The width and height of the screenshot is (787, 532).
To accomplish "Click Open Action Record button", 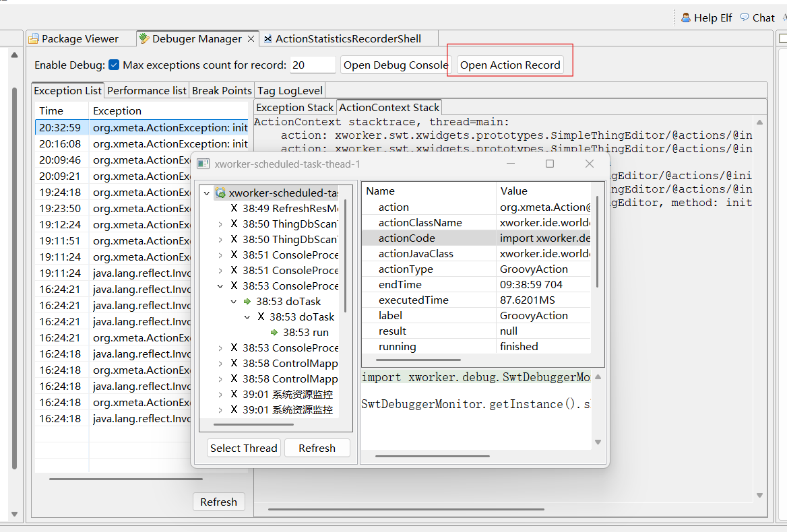I will (510, 65).
